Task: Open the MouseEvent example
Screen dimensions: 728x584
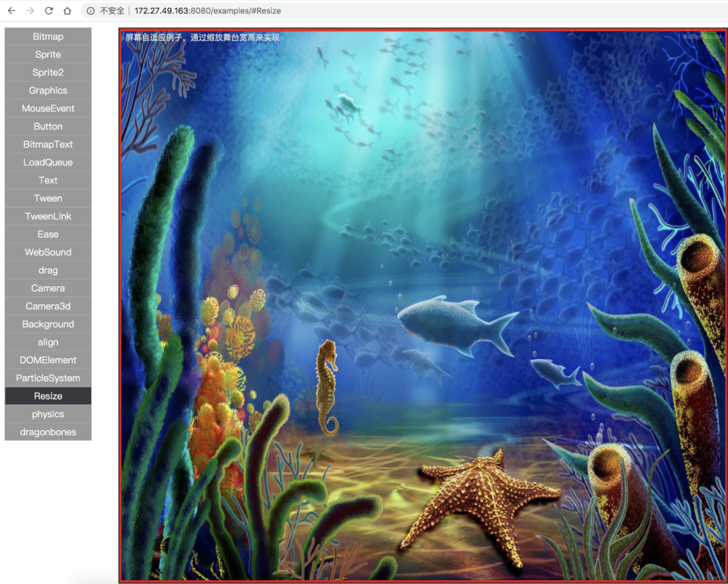Action: pos(48,108)
